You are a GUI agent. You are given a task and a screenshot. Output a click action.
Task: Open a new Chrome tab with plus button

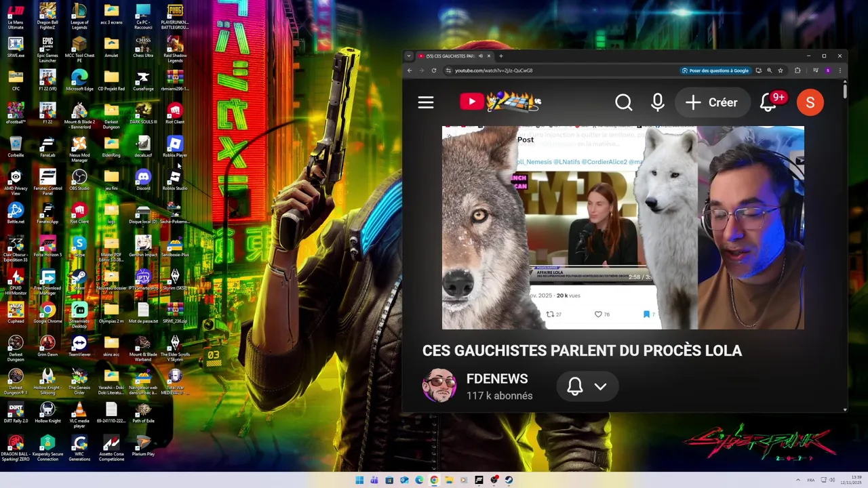501,56
